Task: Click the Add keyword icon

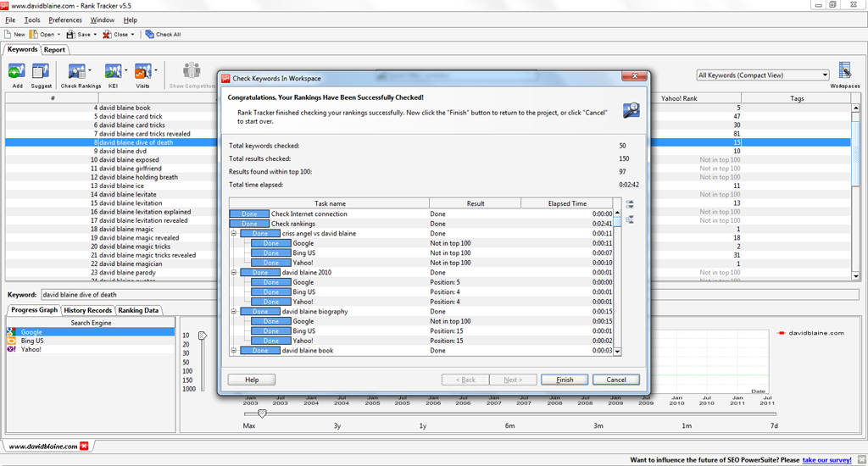Action: pyautogui.click(x=17, y=71)
